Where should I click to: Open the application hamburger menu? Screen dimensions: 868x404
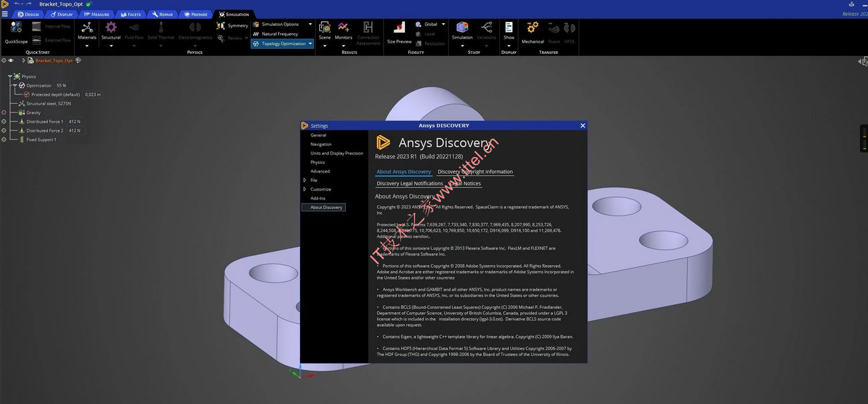pos(5,14)
